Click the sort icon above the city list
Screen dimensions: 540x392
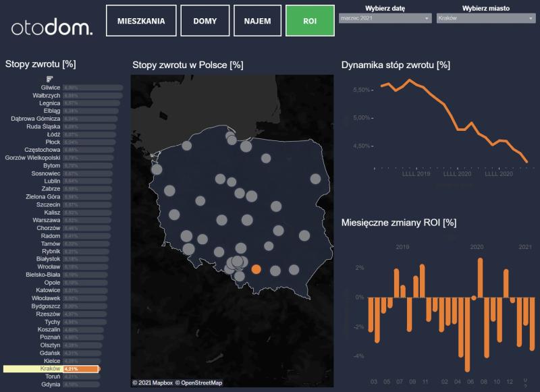pos(49,80)
